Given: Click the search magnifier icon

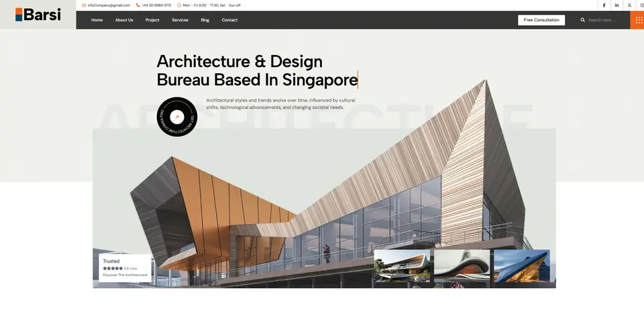Looking at the screenshot, I should 582,19.
